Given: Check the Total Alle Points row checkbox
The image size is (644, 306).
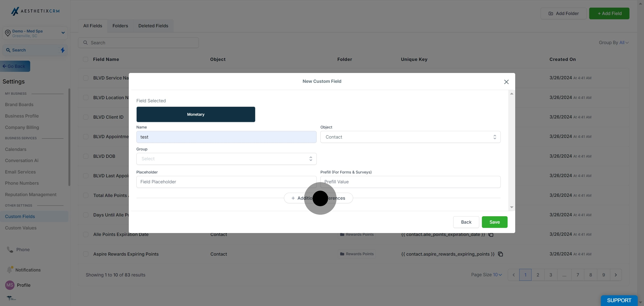Looking at the screenshot, I should coord(86,195).
